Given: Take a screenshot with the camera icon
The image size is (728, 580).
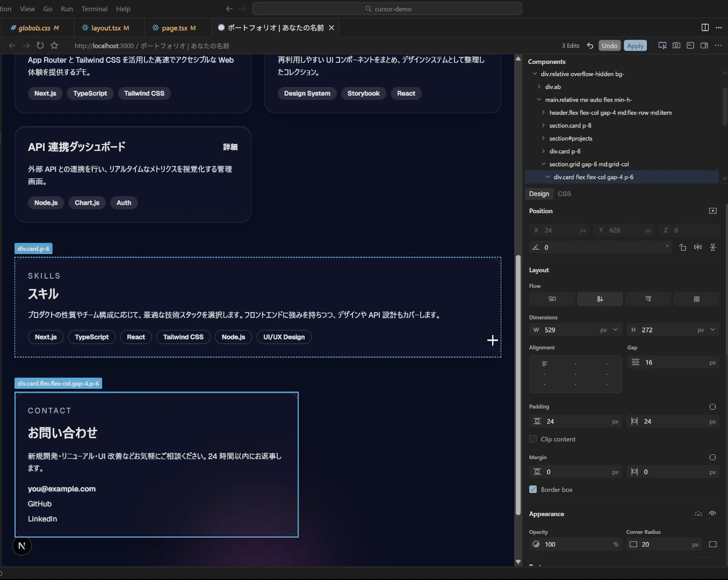Looking at the screenshot, I should 676,46.
